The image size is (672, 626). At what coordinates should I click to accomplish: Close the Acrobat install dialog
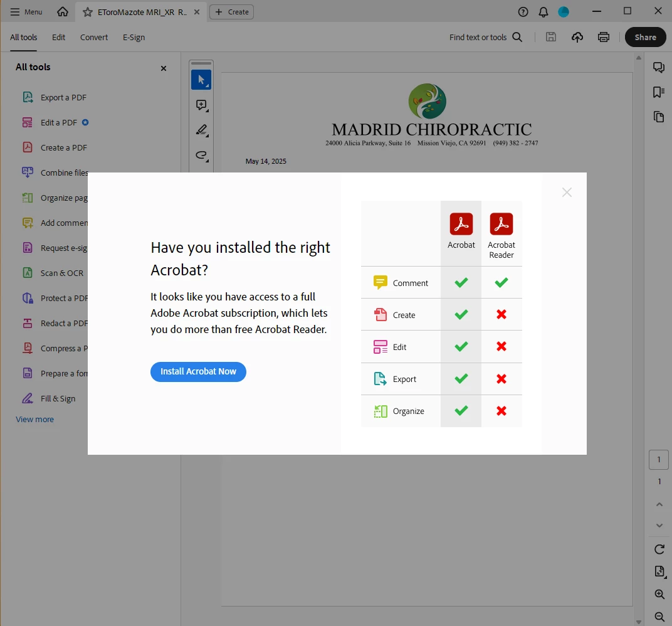pyautogui.click(x=567, y=192)
